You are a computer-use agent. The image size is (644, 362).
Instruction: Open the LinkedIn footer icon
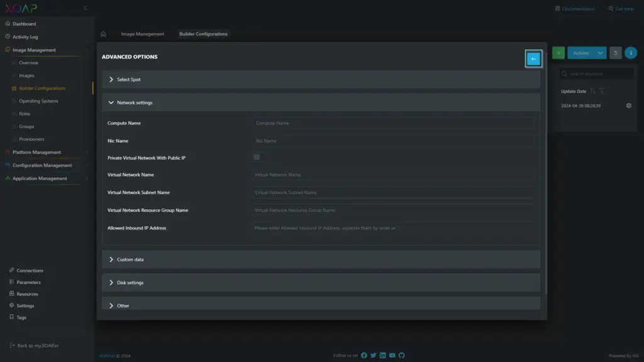coord(383,356)
